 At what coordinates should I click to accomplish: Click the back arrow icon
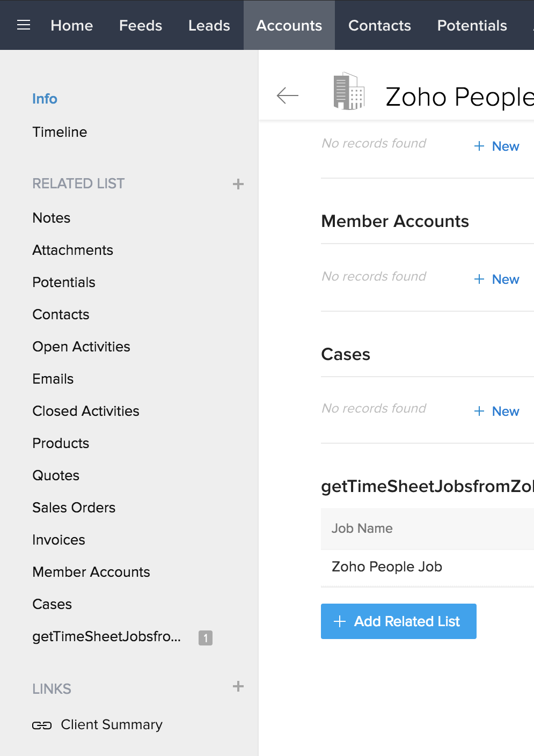288,96
